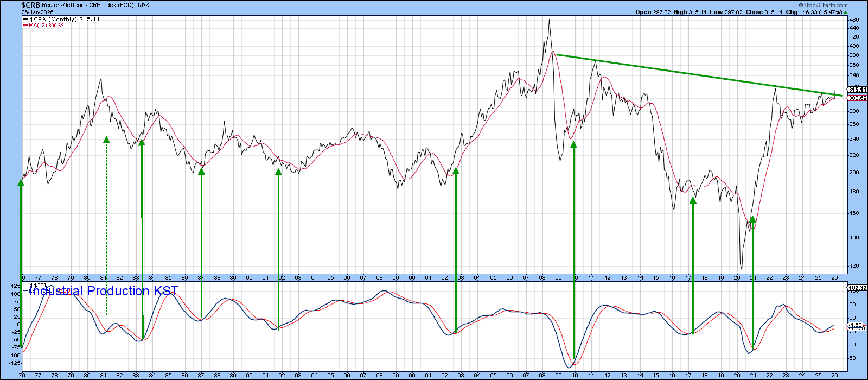Click the 'Close 315.11' readout
868x380 pixels.
(x=764, y=12)
